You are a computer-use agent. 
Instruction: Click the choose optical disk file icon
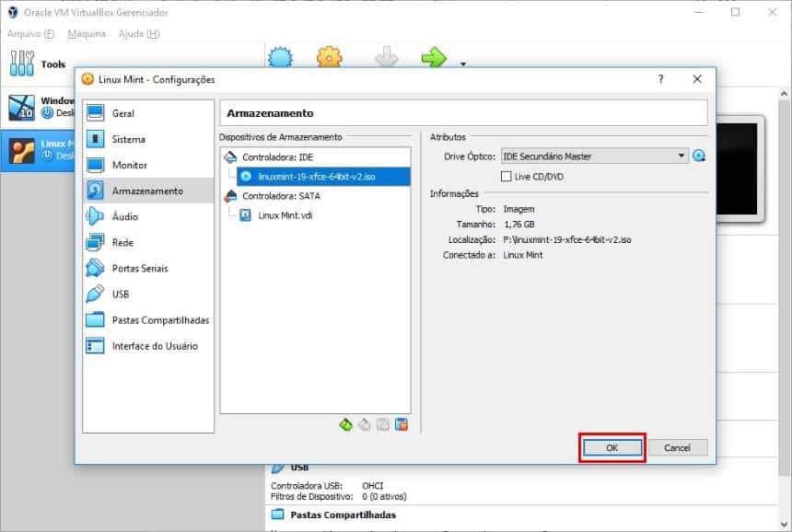tap(699, 156)
